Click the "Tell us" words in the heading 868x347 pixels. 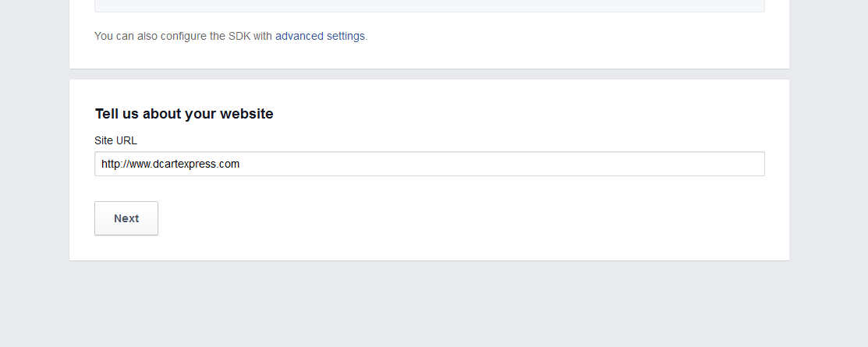[x=116, y=114]
